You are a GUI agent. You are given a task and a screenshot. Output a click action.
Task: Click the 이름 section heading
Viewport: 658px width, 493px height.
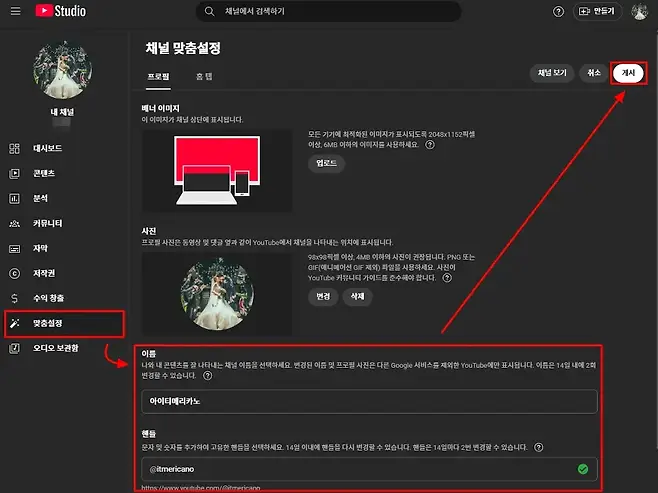point(149,354)
